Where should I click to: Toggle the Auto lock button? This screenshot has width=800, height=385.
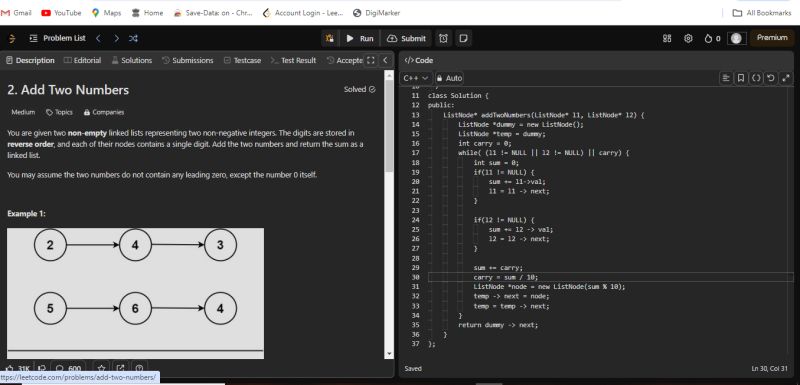point(449,78)
